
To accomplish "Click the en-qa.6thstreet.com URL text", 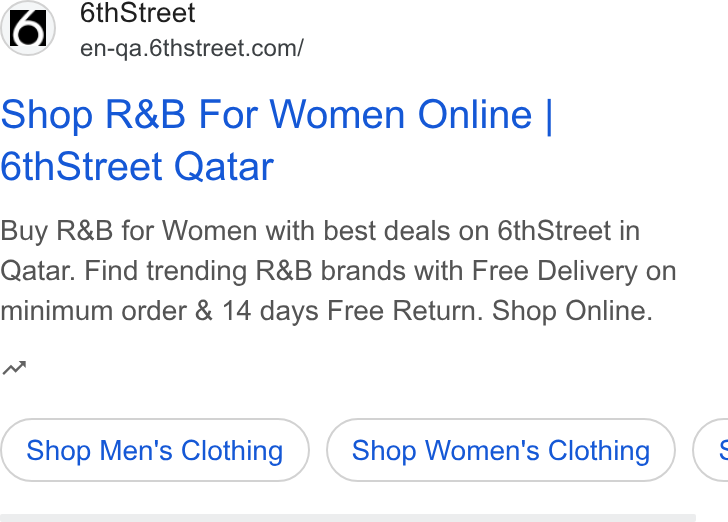I will click(192, 48).
